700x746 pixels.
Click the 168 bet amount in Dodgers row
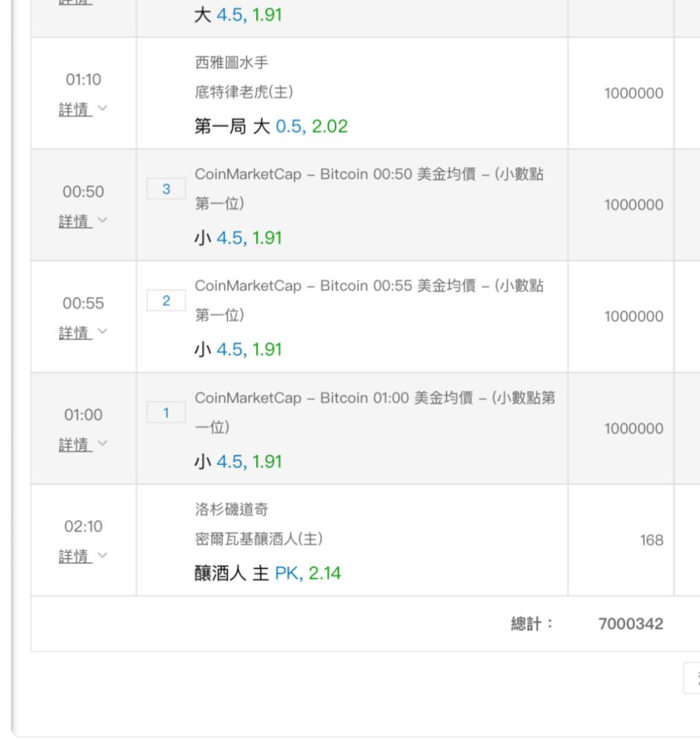pyautogui.click(x=651, y=540)
